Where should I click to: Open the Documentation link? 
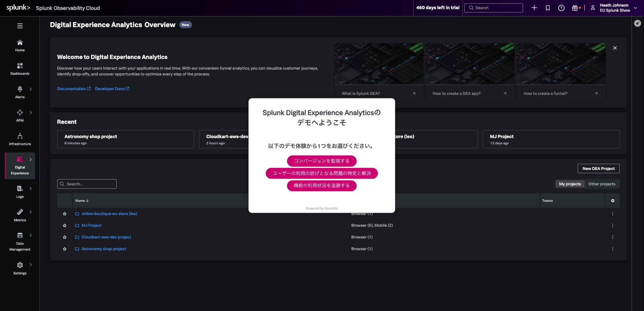(x=74, y=89)
